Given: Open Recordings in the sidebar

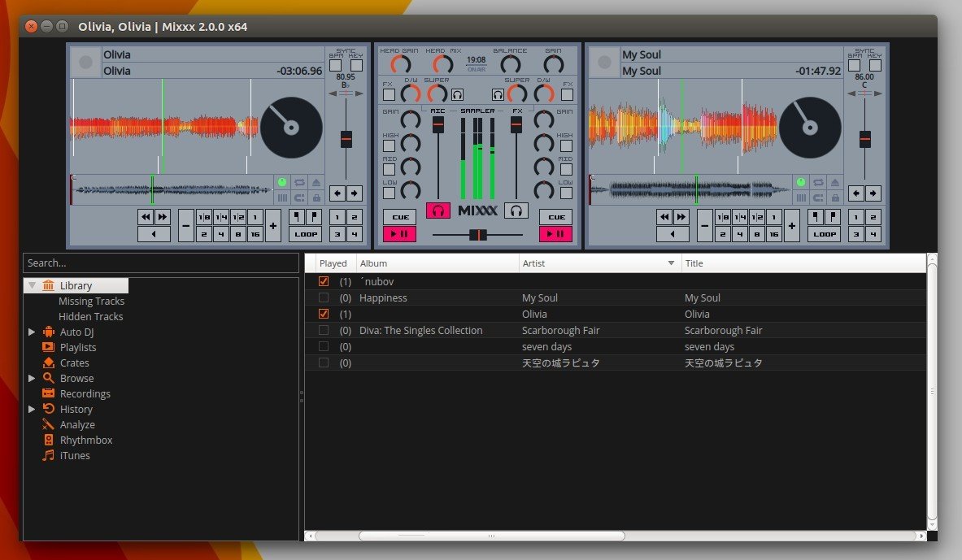Looking at the screenshot, I should pyautogui.click(x=85, y=393).
